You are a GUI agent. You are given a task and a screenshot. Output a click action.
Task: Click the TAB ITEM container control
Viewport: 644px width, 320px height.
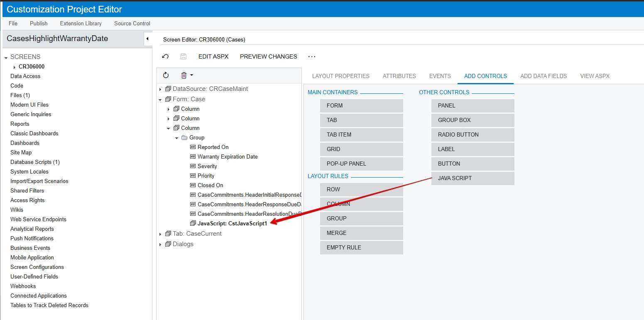(362, 134)
